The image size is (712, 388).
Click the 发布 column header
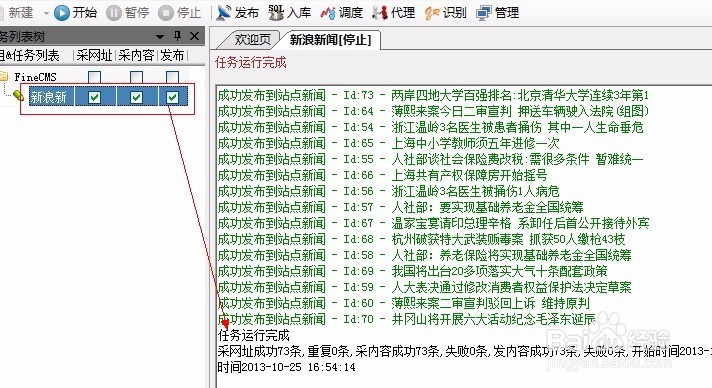click(172, 55)
